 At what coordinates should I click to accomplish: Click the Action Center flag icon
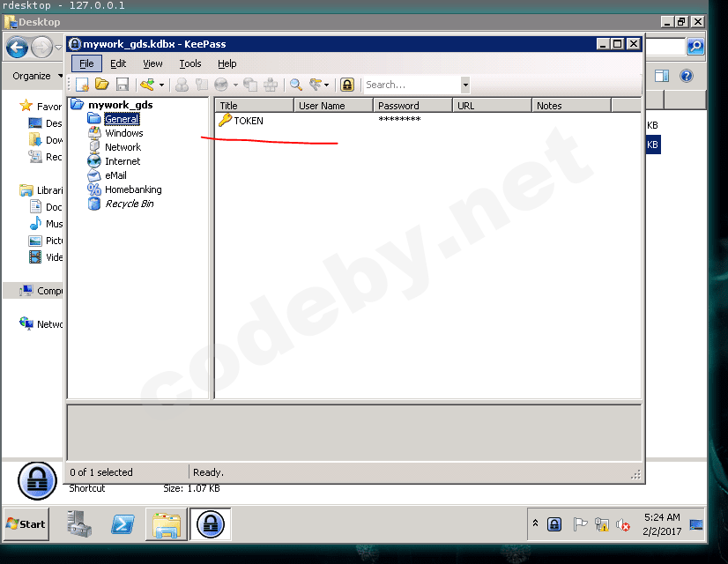(580, 524)
